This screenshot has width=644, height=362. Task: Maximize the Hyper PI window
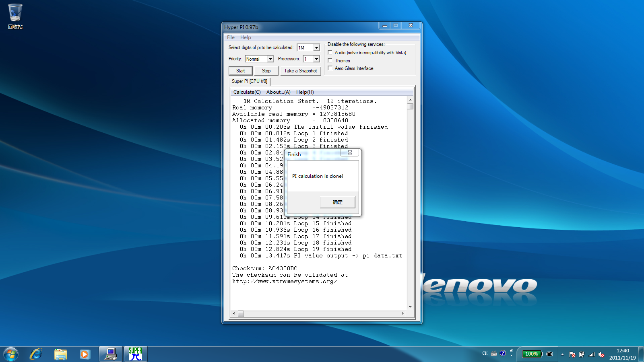coord(395,26)
